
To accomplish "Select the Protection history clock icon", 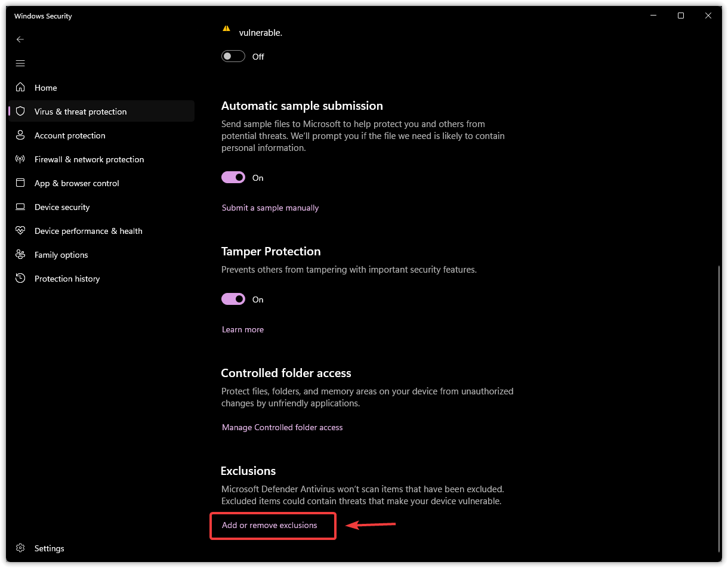I will 20,278.
